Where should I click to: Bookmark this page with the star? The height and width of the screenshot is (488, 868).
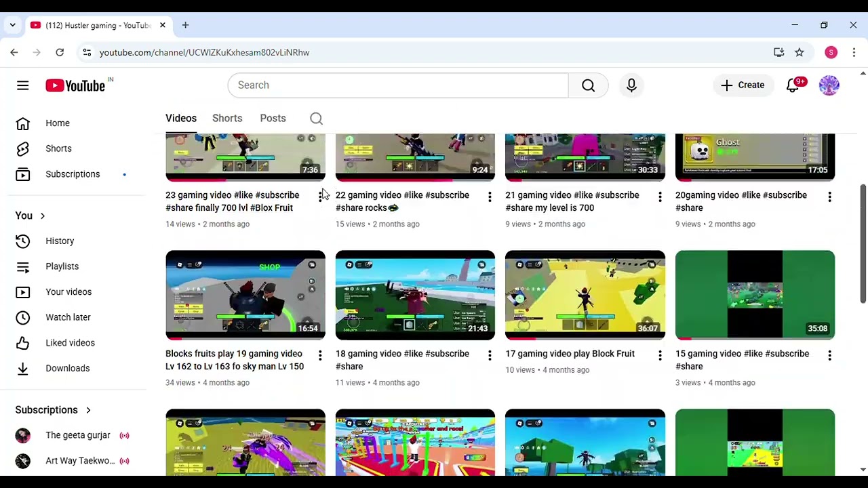800,52
